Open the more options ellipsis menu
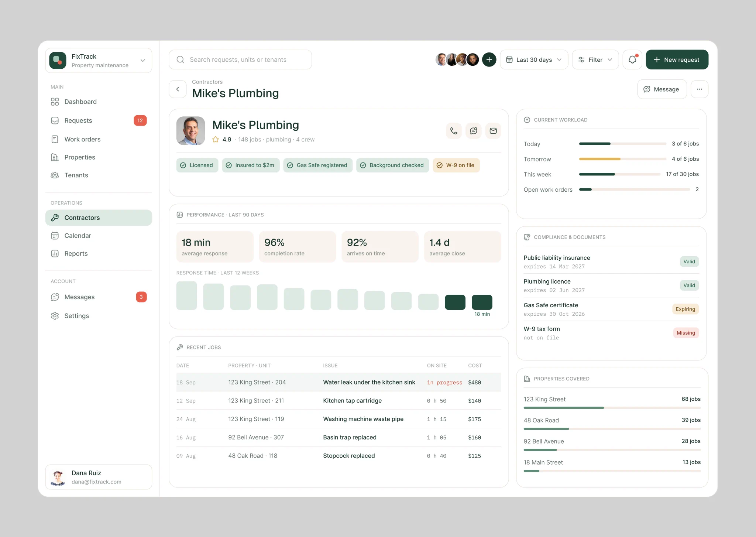Image resolution: width=756 pixels, height=537 pixels. (700, 89)
